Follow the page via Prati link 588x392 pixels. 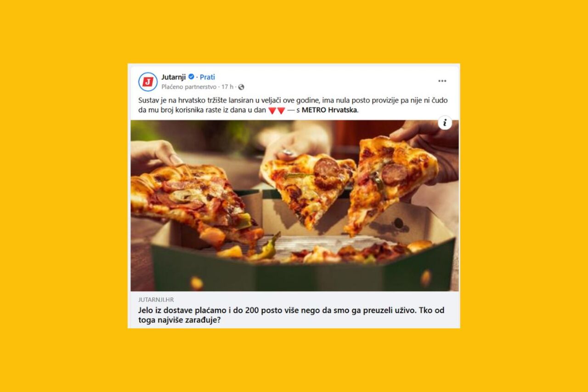[207, 77]
